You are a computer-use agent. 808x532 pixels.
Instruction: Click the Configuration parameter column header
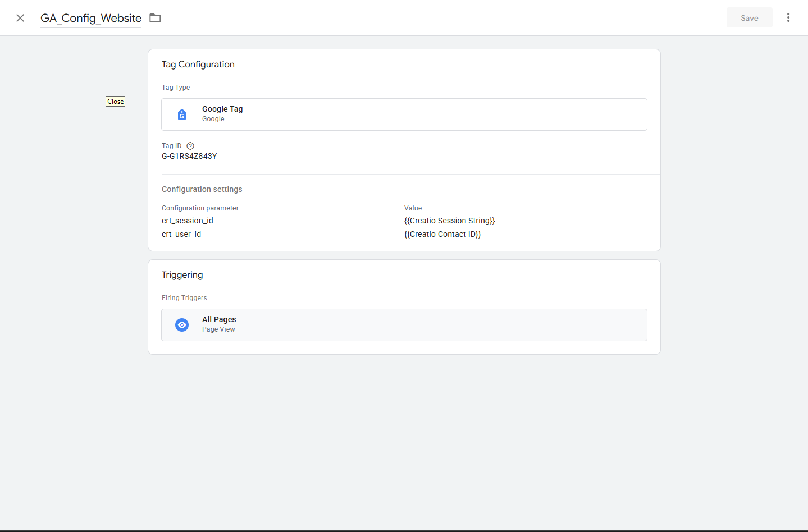coord(200,208)
